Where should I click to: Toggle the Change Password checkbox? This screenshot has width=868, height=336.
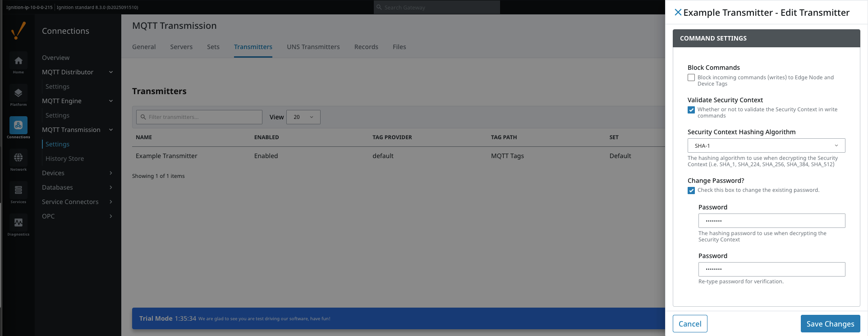691,191
